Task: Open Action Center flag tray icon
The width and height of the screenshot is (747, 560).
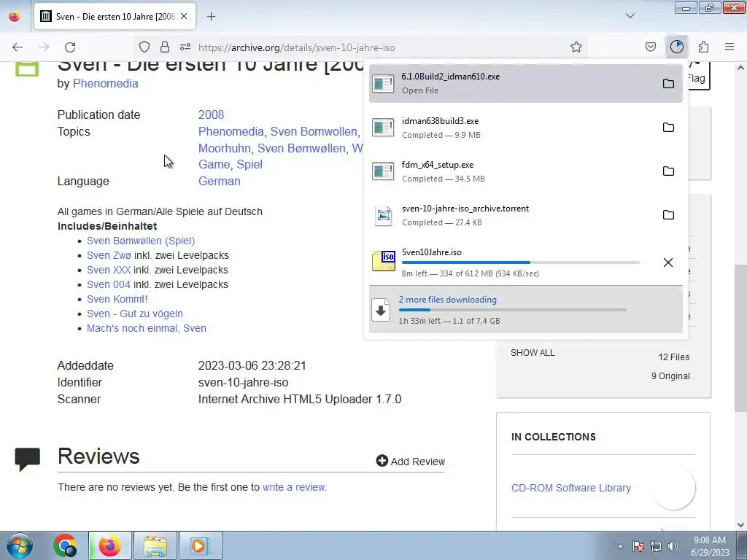Action: (x=638, y=546)
